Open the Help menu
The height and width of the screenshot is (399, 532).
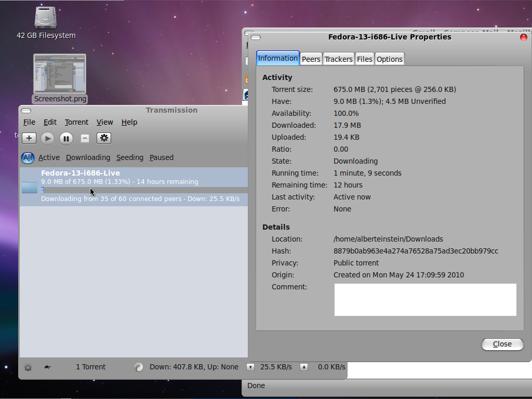[129, 122]
